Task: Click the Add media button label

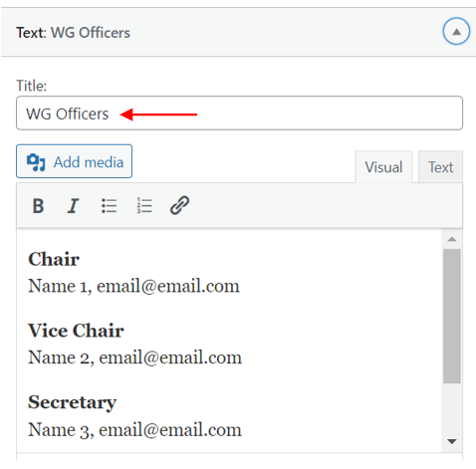Action: tap(89, 162)
